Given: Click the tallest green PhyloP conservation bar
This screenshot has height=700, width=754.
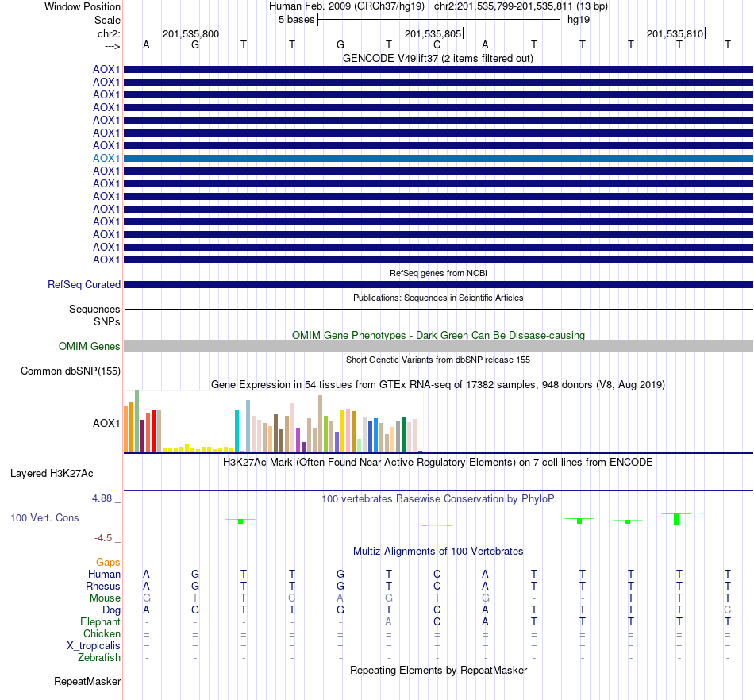Looking at the screenshot, I should coord(676,518).
